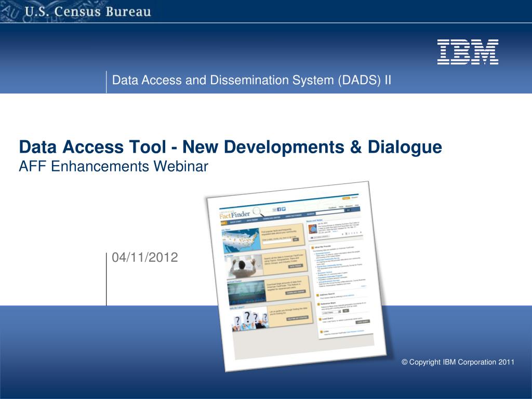This screenshot has width=532, height=399.
Task: Click the American FactFinder screenshot thumbnail
Action: (x=297, y=276)
